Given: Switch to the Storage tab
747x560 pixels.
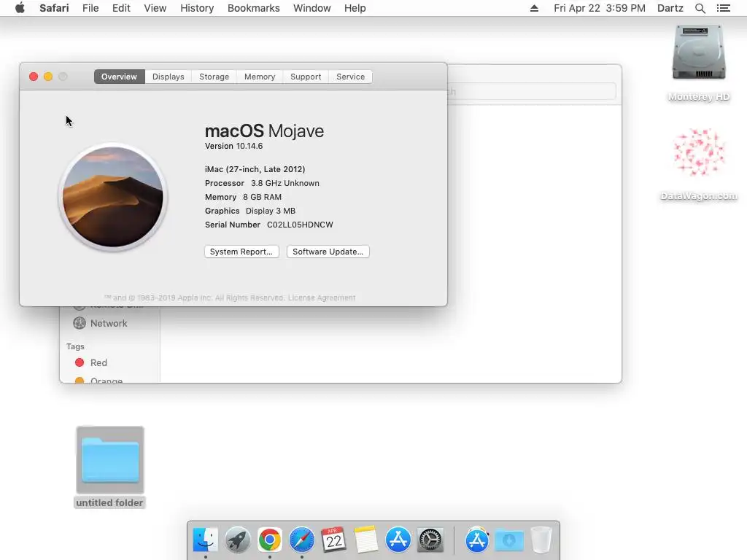Looking at the screenshot, I should coord(214,77).
